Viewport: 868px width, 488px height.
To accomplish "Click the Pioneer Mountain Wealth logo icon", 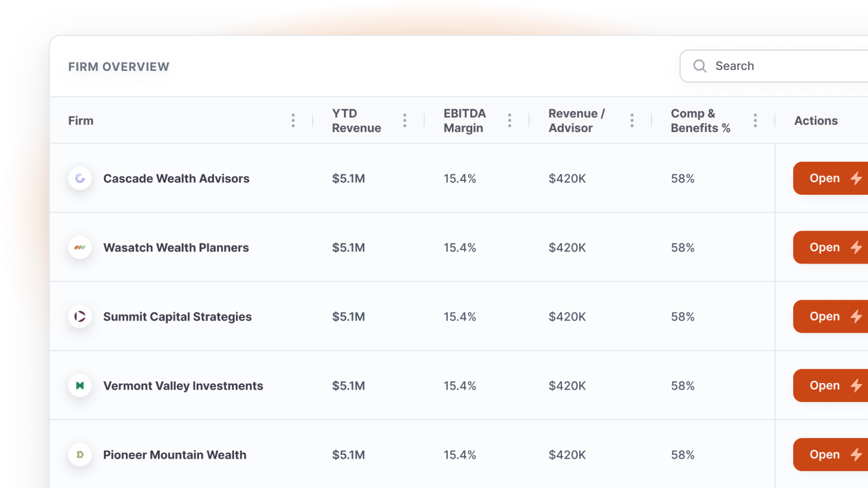I will pyautogui.click(x=80, y=454).
